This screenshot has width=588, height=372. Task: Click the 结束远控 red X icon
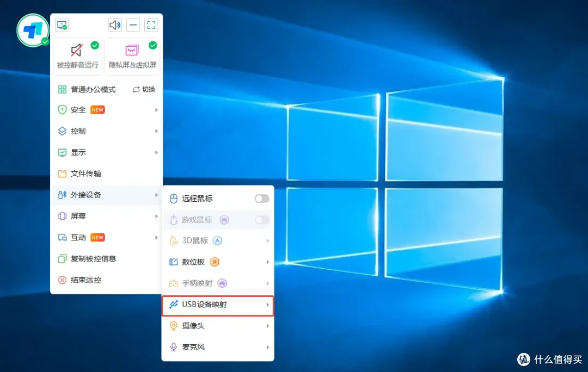[62, 280]
